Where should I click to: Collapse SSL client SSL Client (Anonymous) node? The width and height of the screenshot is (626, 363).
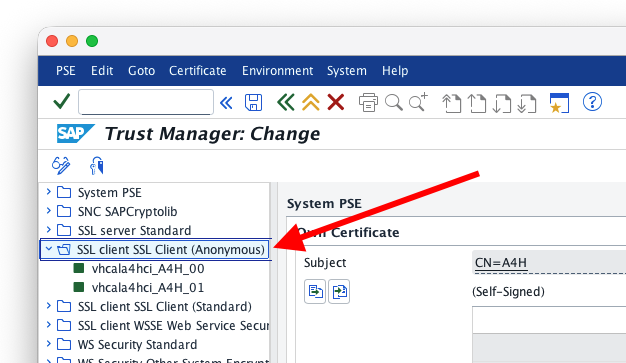49,249
